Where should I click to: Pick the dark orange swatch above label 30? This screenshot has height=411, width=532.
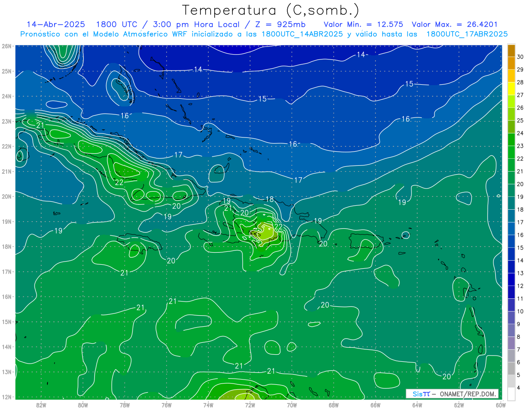click(511, 51)
